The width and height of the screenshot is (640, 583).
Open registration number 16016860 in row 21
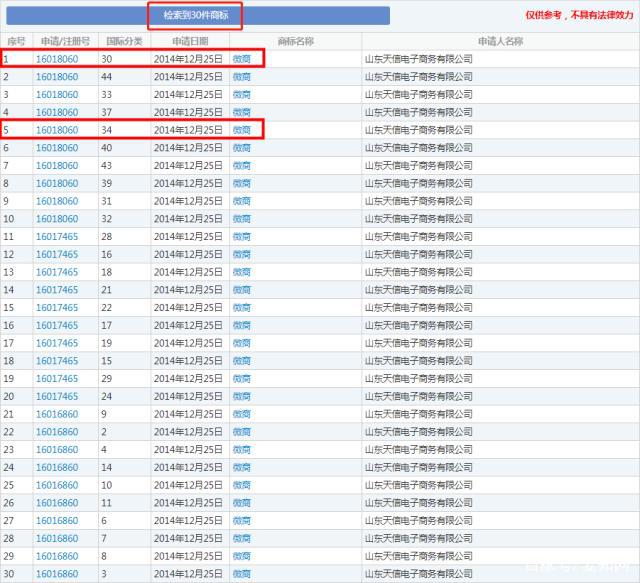[57, 414]
